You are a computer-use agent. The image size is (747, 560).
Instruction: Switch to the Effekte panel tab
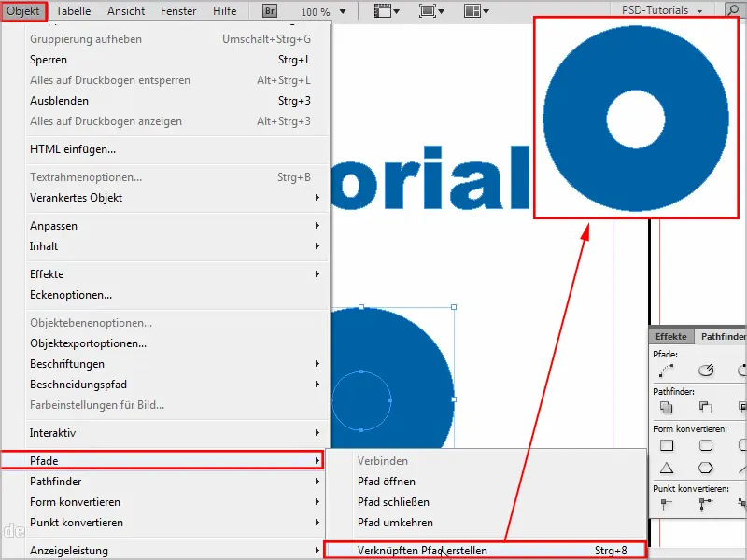(x=671, y=336)
